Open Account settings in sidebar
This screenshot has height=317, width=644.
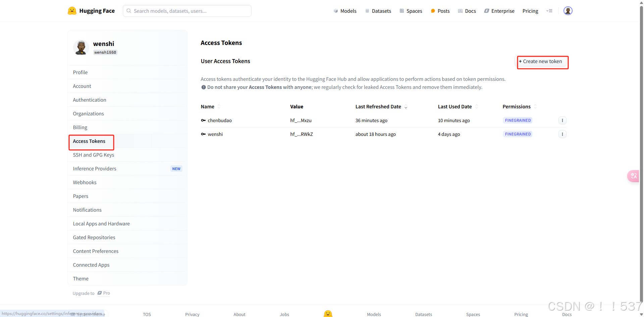point(127,86)
